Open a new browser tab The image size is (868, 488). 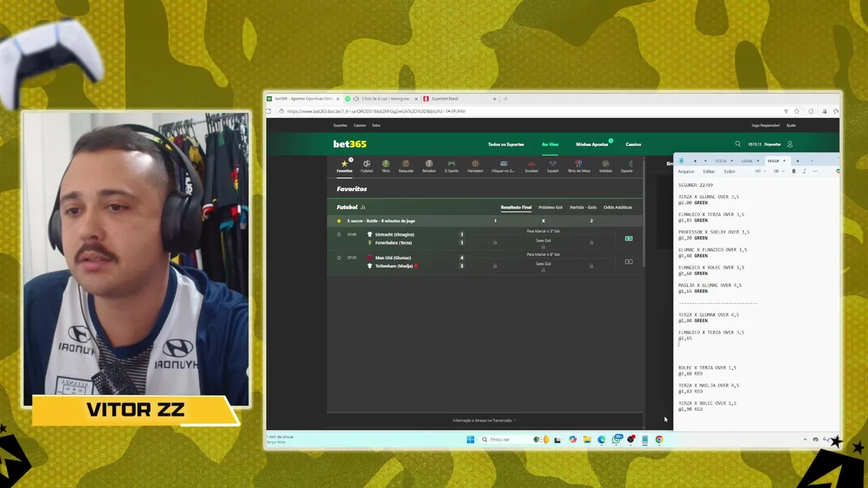505,99
